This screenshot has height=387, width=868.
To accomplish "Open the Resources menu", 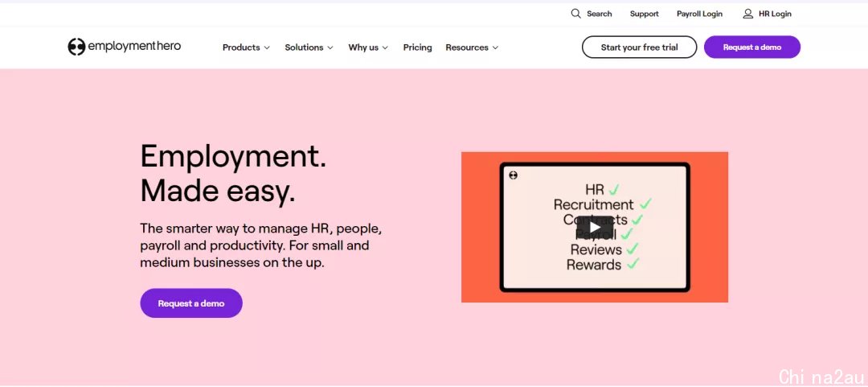I will (x=472, y=47).
